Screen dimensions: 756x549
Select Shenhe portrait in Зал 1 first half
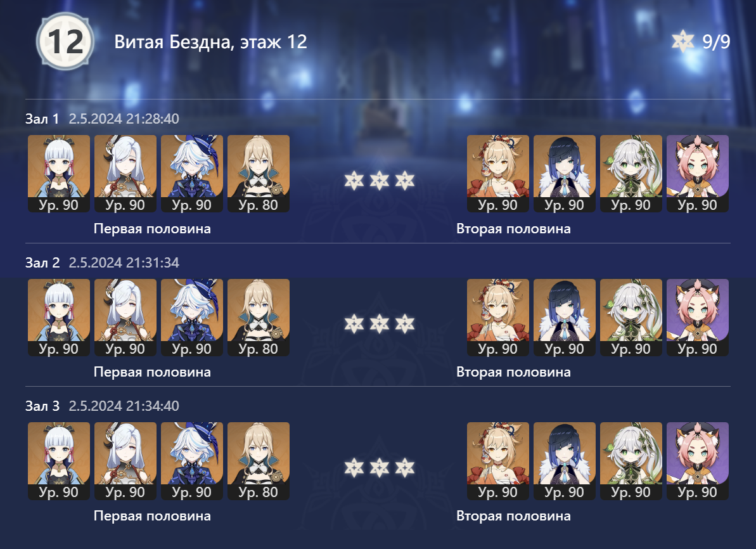point(125,174)
